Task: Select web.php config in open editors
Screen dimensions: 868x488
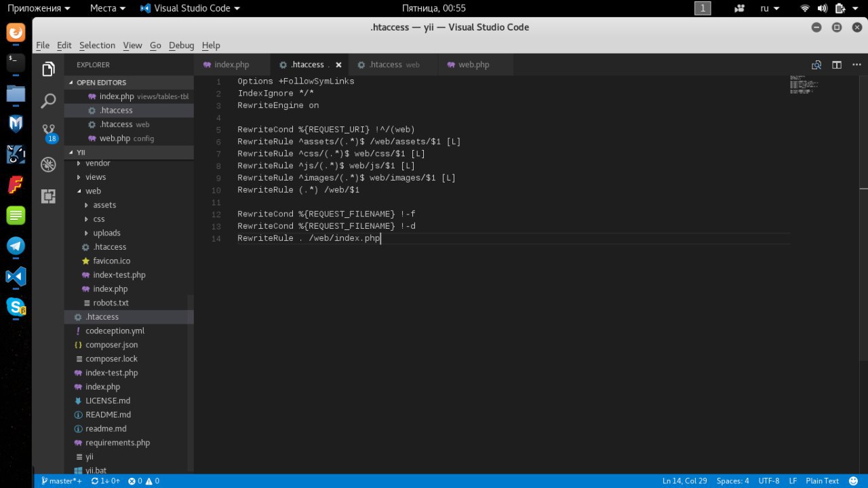Action: pyautogui.click(x=129, y=138)
